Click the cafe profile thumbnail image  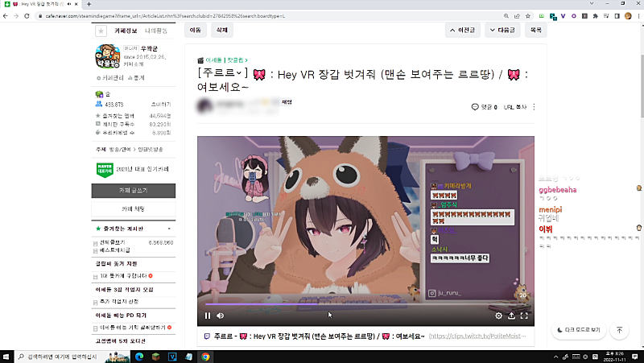point(108,56)
